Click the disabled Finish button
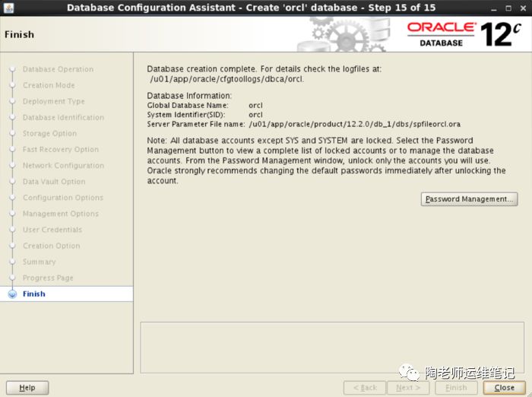This screenshot has width=532, height=397. click(456, 387)
